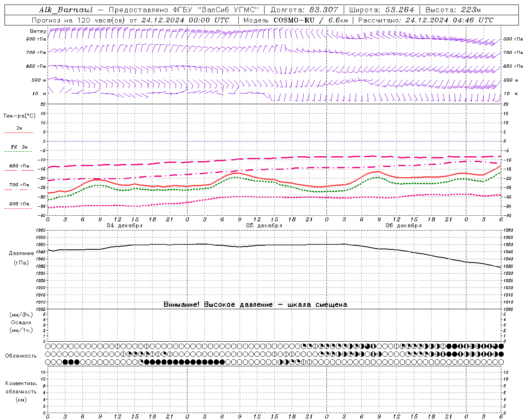Click the Тем-ра(°C) axis title
This screenshot has width=525, height=420.
[19, 116]
